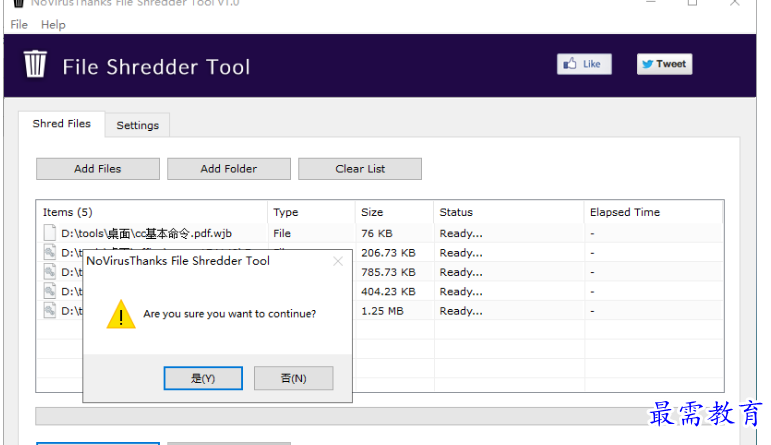
Task: Click the 76 KB size cell
Action: click(x=377, y=234)
